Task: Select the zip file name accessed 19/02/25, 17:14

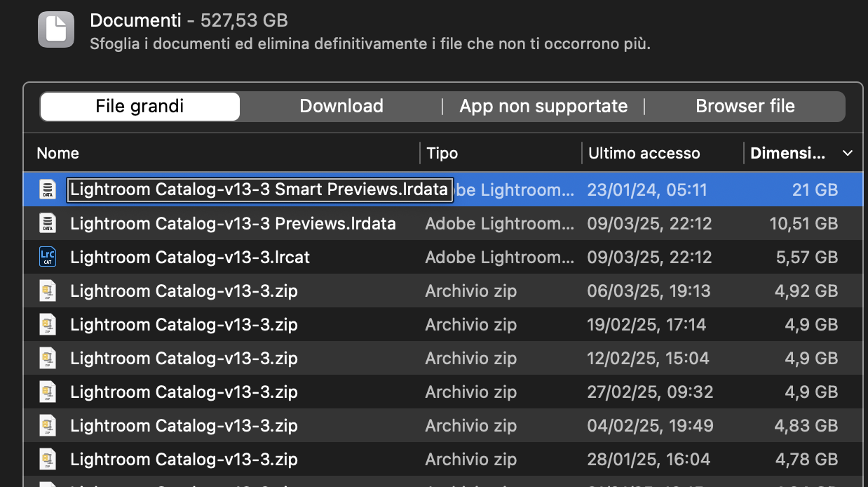Action: point(184,324)
